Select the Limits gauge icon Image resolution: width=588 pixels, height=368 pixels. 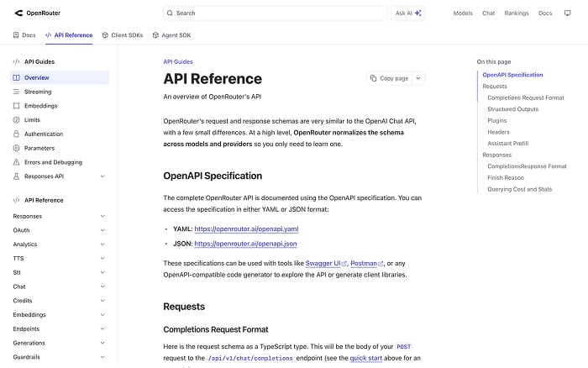click(16, 120)
